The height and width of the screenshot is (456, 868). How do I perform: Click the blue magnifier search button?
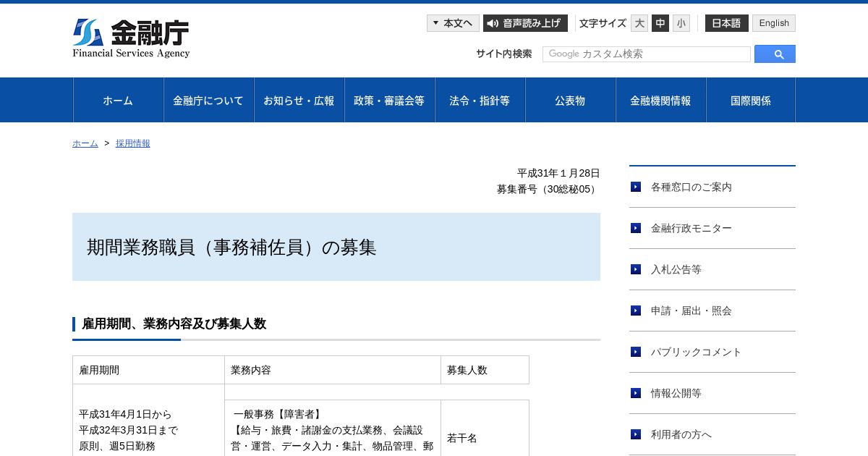point(775,54)
